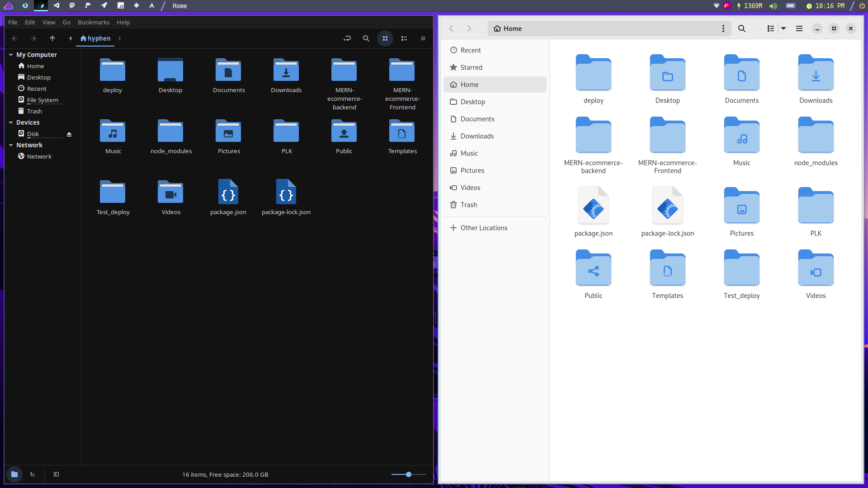The height and width of the screenshot is (488, 868).
Task: Toggle list view in Nautilus
Action: pyautogui.click(x=771, y=28)
